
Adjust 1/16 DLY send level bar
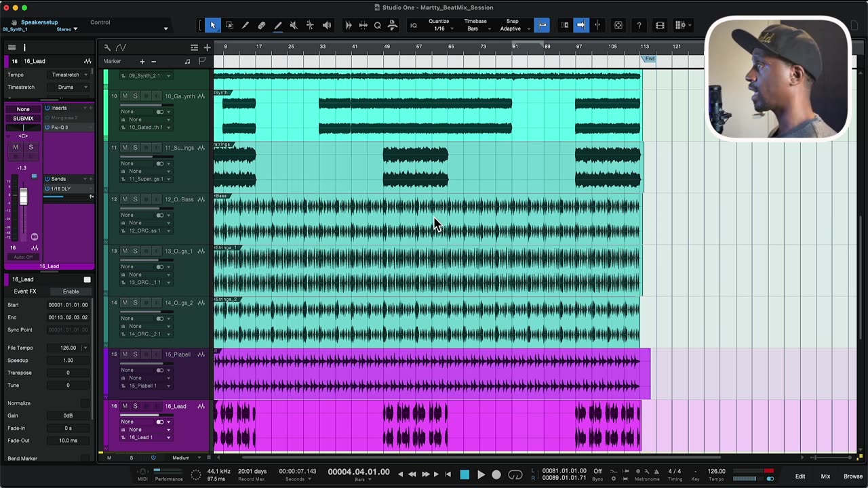(66, 197)
